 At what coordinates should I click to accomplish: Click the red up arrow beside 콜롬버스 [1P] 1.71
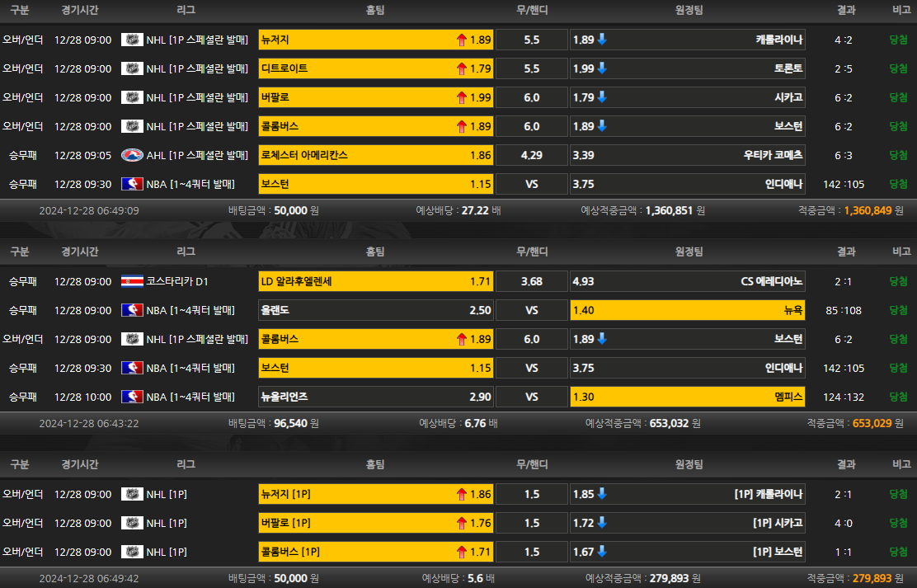[x=462, y=552]
